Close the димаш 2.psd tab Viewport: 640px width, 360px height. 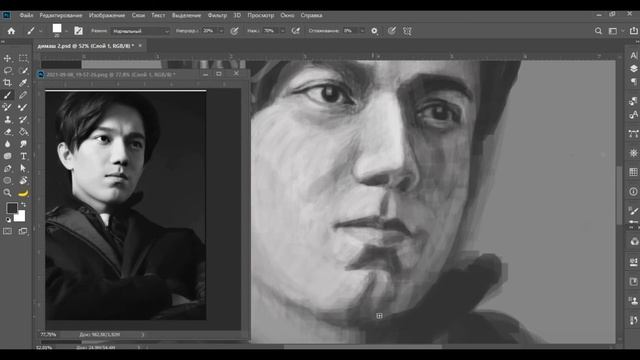point(140,46)
